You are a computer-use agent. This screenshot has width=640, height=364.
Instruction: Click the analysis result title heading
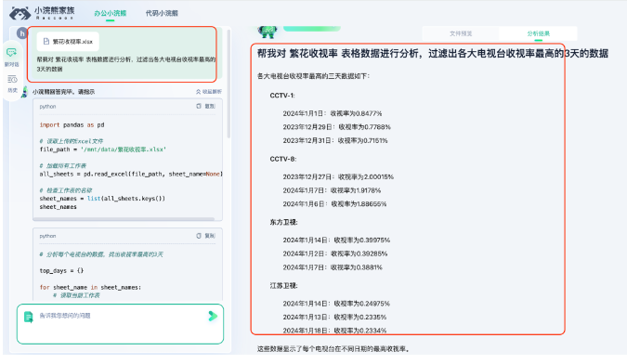coord(433,54)
